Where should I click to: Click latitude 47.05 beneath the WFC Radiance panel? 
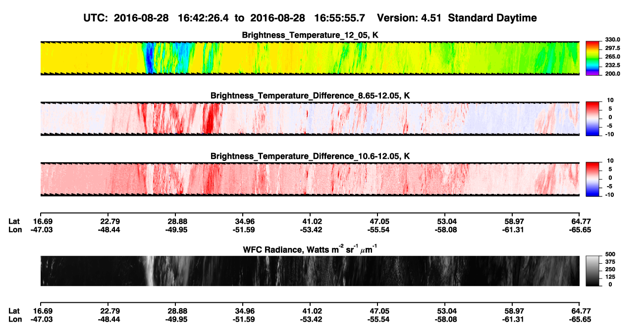click(377, 311)
